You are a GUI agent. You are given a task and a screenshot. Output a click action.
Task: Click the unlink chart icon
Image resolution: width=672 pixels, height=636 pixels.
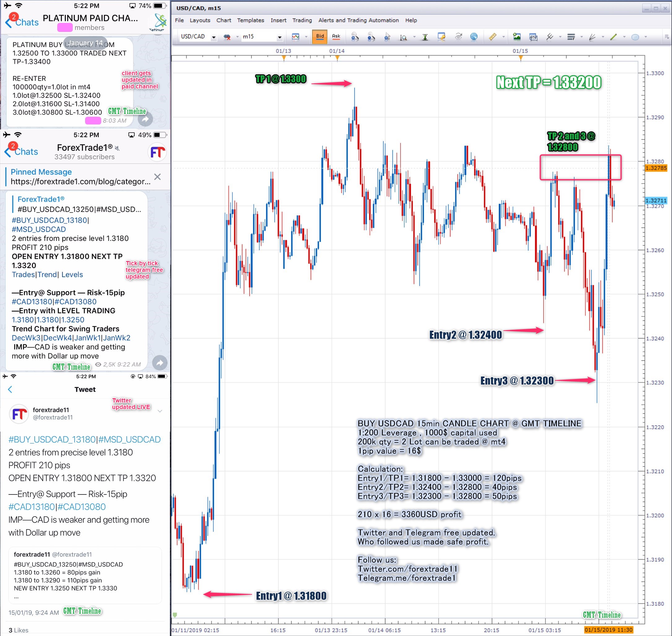pos(227,37)
